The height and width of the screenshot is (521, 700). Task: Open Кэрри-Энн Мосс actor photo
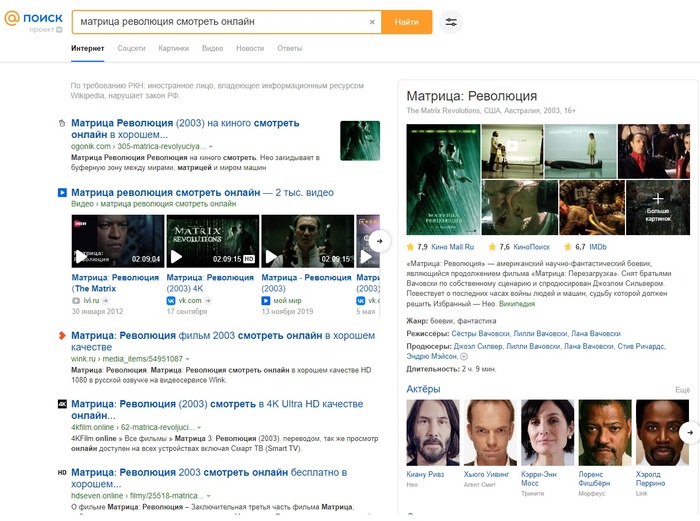pos(548,433)
